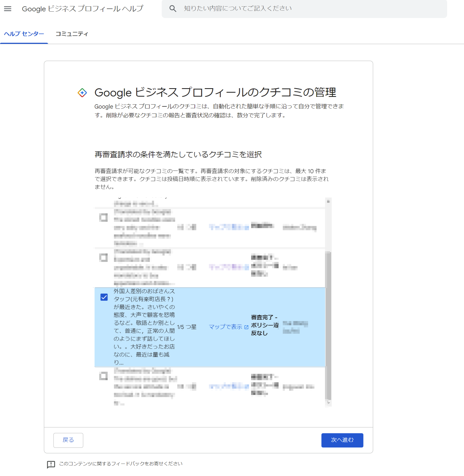Click external-link icon next to マップで表示

tap(246, 327)
